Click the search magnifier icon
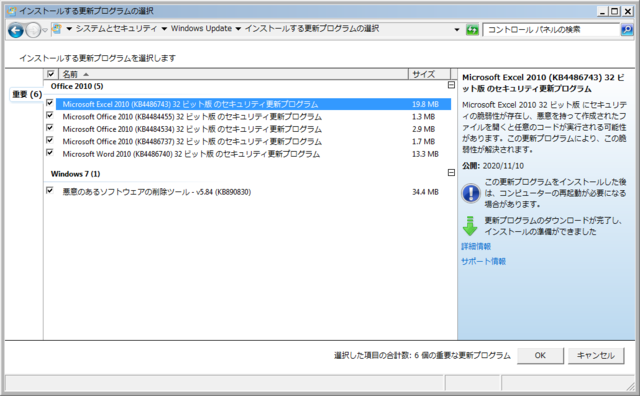The height and width of the screenshot is (396, 640). 627,30
